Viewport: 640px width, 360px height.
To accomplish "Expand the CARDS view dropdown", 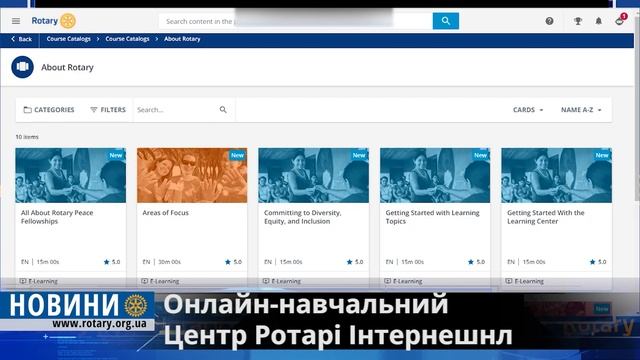I will (528, 110).
